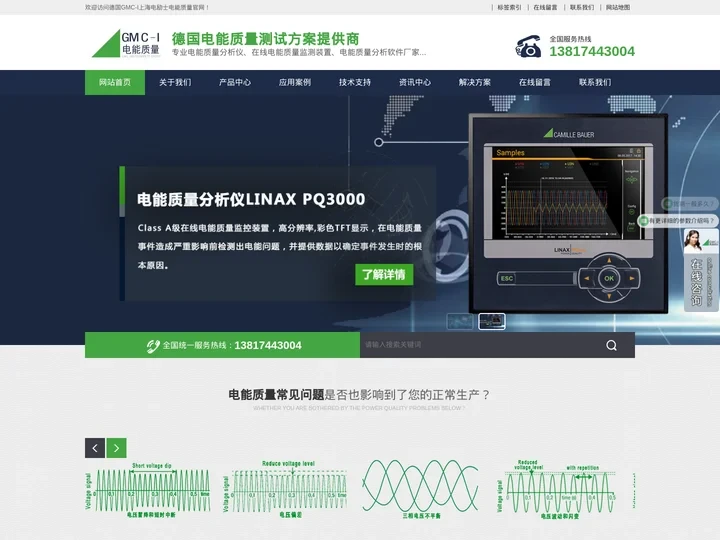Open 解决方案 in the navigation bar
The height and width of the screenshot is (540, 720).
(475, 82)
